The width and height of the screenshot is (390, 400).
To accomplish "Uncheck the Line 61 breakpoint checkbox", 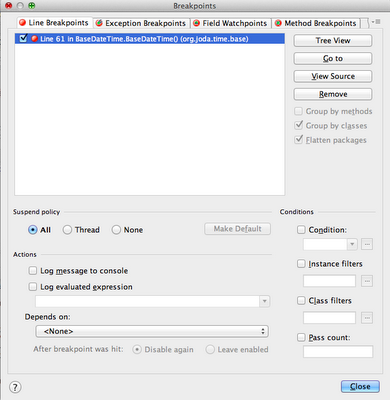I will click(23, 38).
